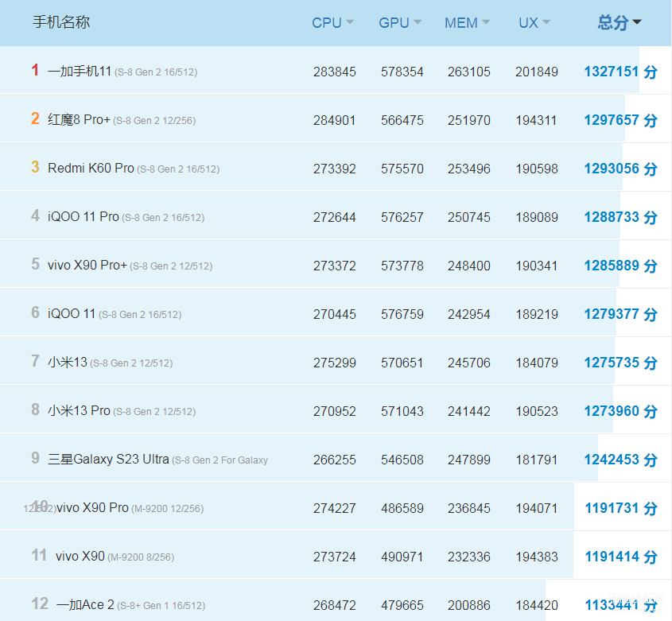Click GPU score 576759 for iQOO 11

402,314
